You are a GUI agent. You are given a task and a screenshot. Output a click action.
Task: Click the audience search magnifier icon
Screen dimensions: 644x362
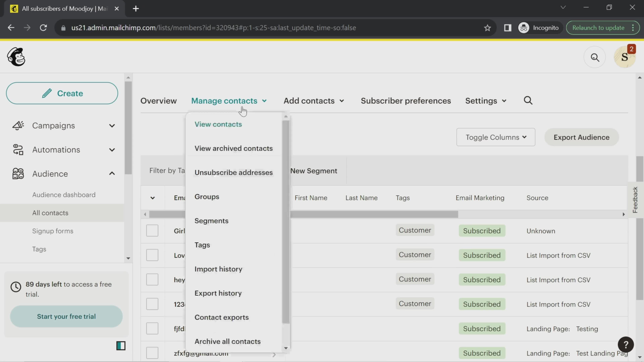pos(528,101)
